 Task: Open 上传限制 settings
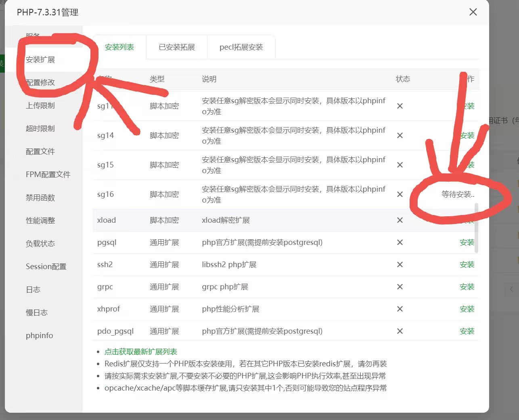[x=40, y=105]
